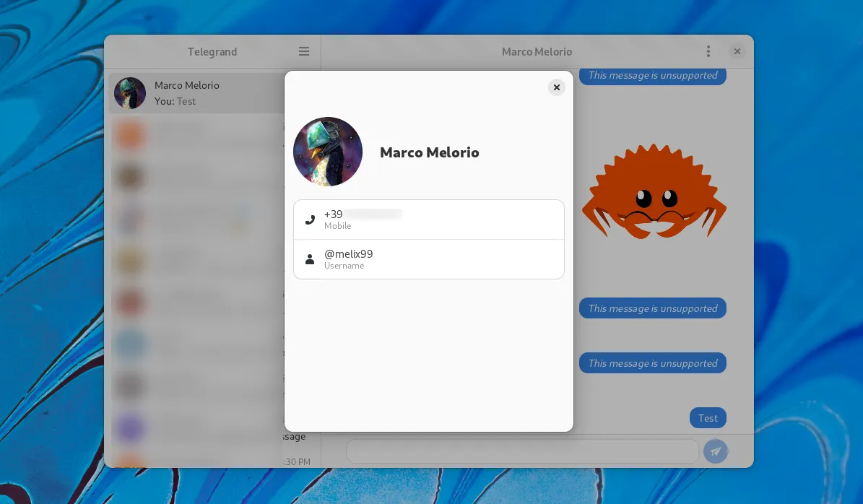The width and height of the screenshot is (863, 504).
Task: Open the hamburger menu in the Telegrand header
Action: (x=304, y=51)
